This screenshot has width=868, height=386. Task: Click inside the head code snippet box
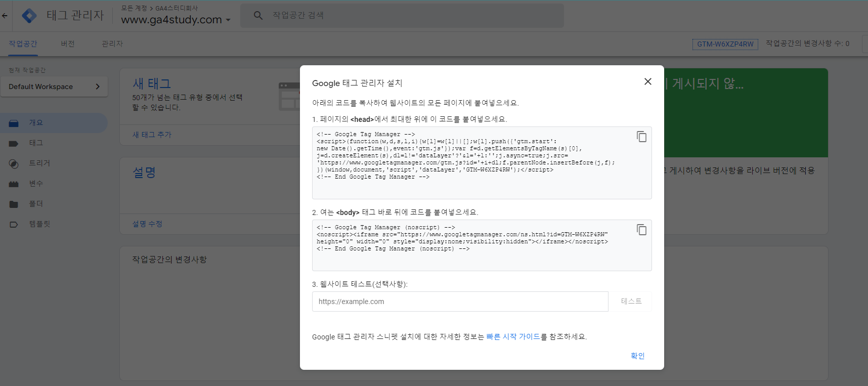[482, 162]
